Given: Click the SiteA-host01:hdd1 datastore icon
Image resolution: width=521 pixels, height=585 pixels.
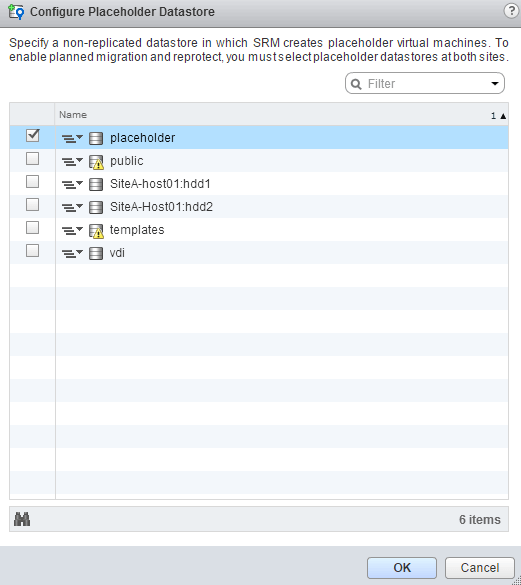Looking at the screenshot, I should [x=96, y=184].
